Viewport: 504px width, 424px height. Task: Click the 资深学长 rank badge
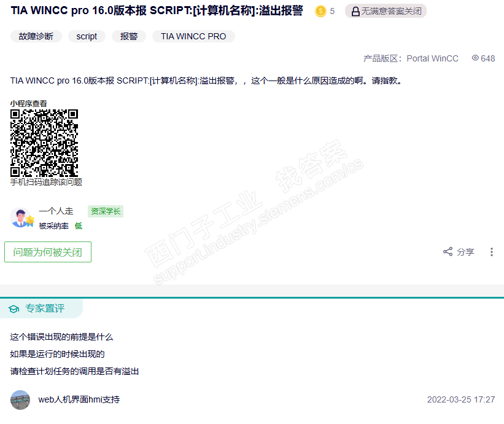106,211
